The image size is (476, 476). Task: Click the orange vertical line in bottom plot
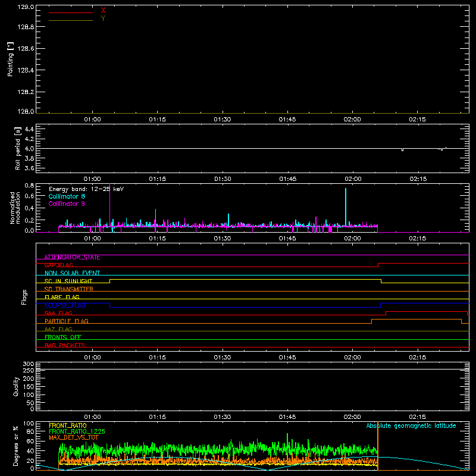pyautogui.click(x=378, y=446)
